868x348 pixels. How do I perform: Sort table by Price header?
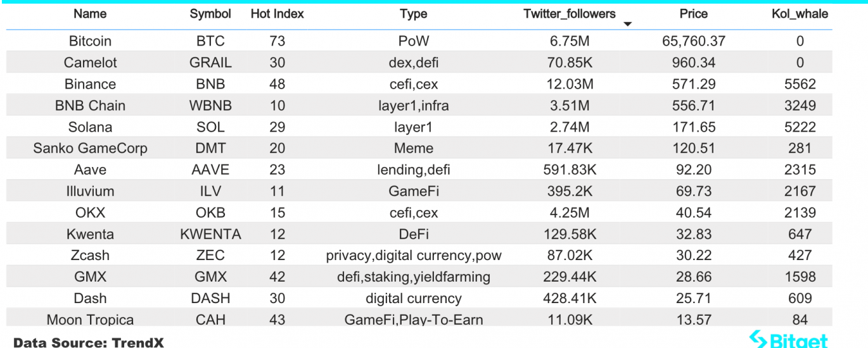(694, 13)
